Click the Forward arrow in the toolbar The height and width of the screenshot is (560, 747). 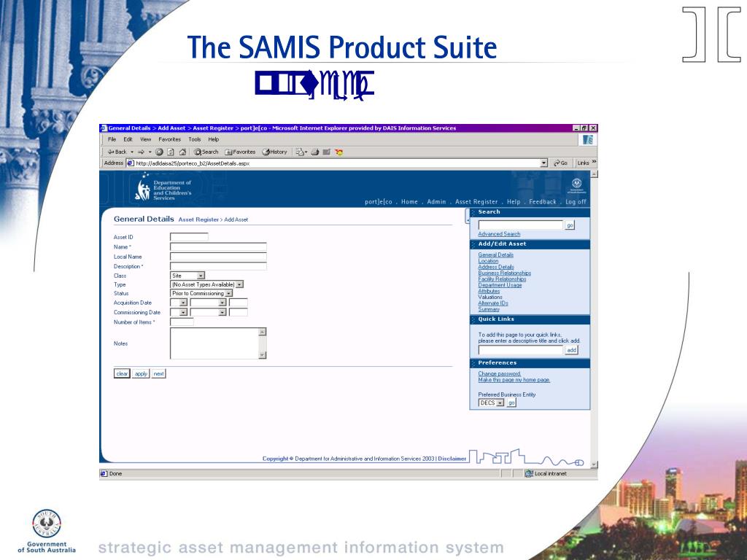pos(141,152)
